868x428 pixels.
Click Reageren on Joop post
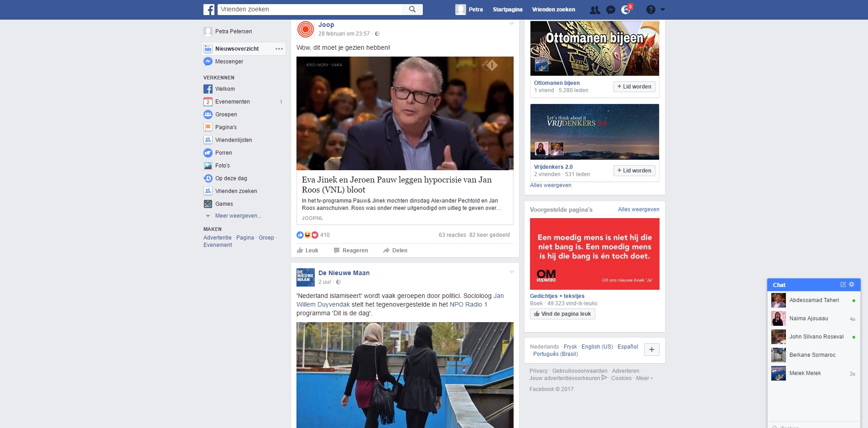click(x=351, y=251)
